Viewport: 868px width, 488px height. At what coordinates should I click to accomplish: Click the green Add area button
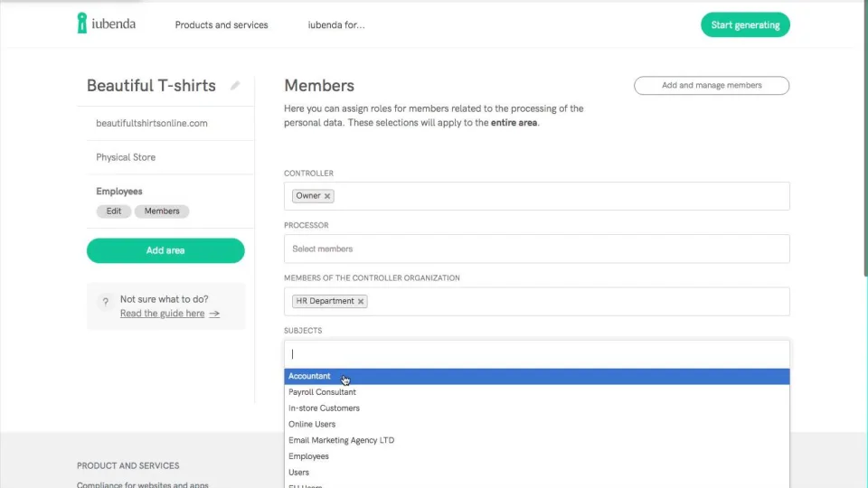[x=165, y=250]
